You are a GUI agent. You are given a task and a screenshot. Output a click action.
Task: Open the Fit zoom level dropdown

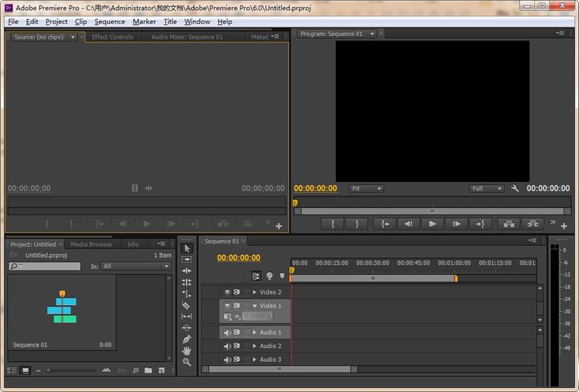click(x=366, y=189)
